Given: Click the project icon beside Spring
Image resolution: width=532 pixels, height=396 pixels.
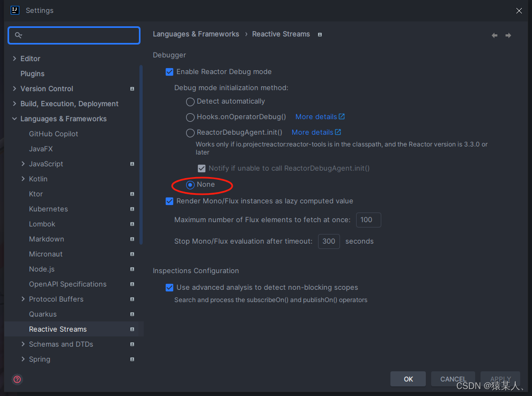Looking at the screenshot, I should (x=132, y=359).
